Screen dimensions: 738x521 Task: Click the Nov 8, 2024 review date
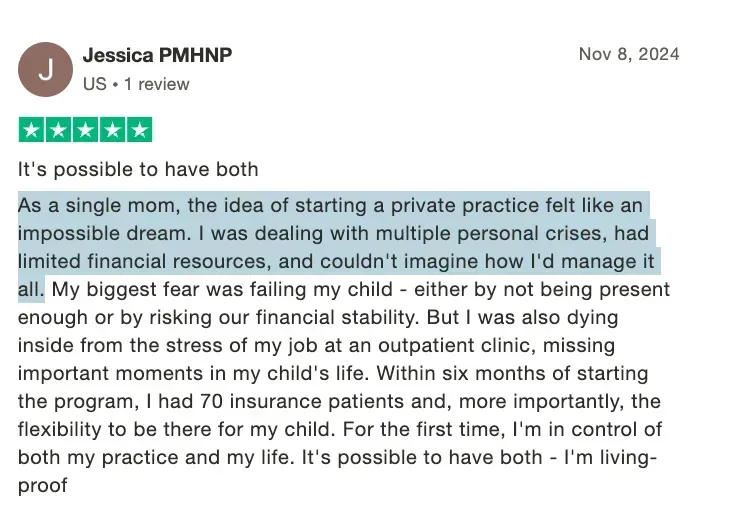click(x=629, y=54)
